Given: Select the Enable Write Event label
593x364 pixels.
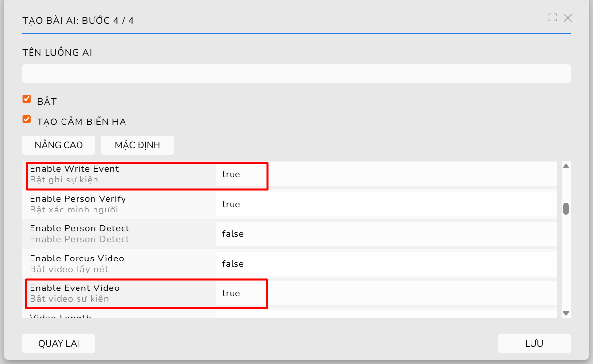Looking at the screenshot, I should (x=74, y=169).
